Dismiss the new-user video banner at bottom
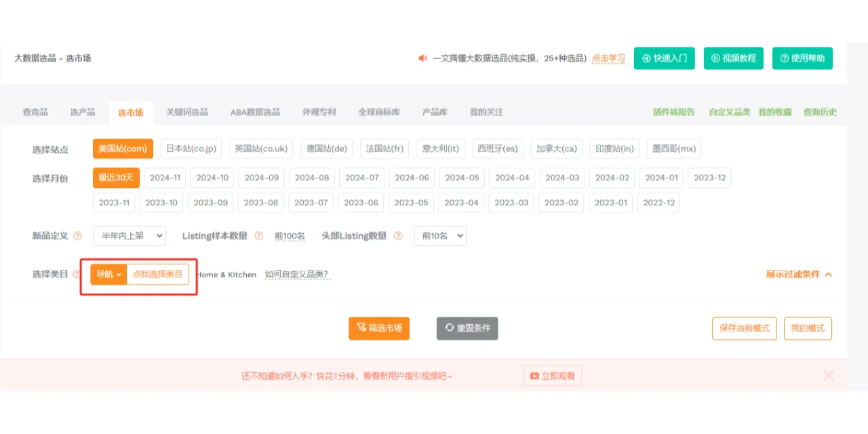The width and height of the screenshot is (868, 434). coord(829,376)
